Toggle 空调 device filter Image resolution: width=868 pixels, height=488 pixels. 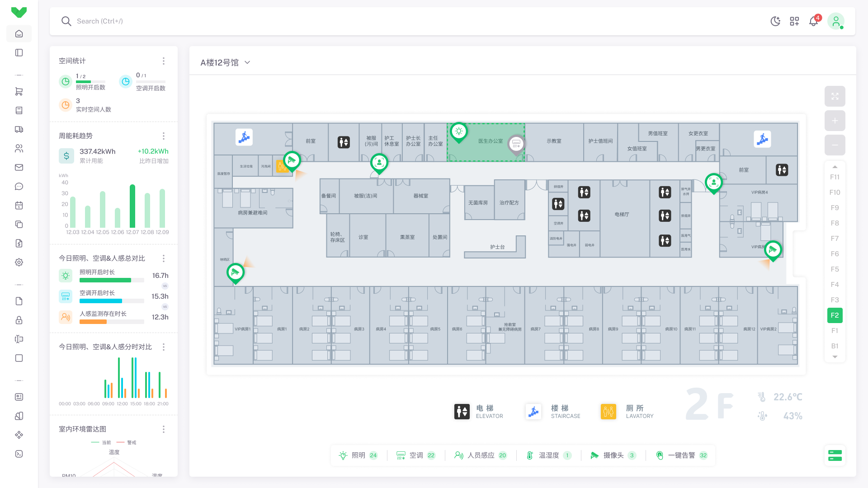pyautogui.click(x=415, y=455)
